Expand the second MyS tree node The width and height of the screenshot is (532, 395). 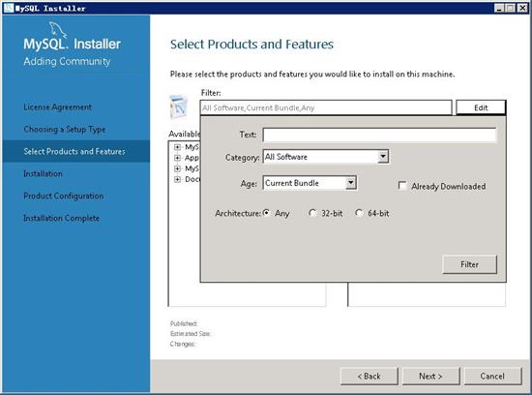pos(177,168)
